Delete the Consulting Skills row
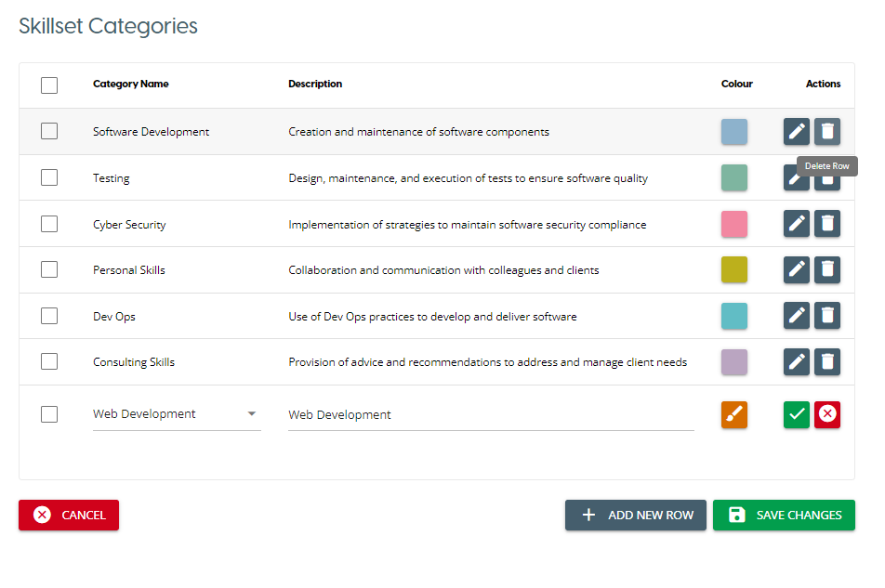Image resolution: width=885 pixels, height=588 pixels. coord(827,361)
